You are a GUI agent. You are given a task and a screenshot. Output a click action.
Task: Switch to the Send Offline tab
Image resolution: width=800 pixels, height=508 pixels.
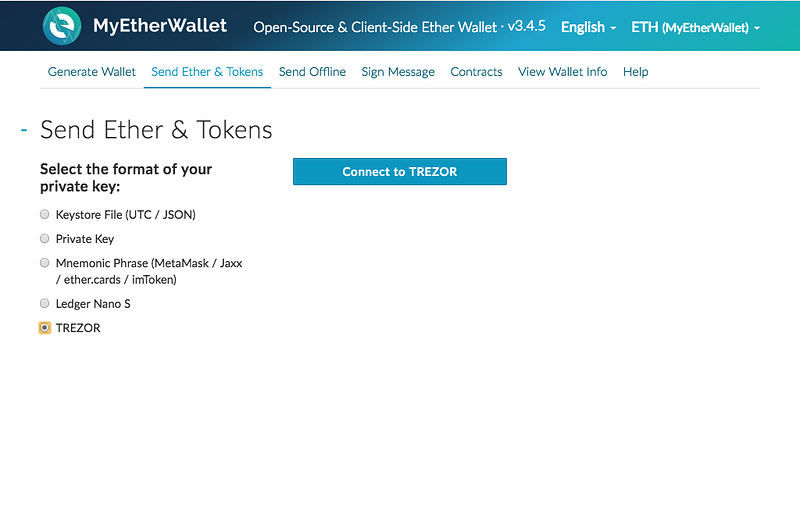click(x=312, y=72)
